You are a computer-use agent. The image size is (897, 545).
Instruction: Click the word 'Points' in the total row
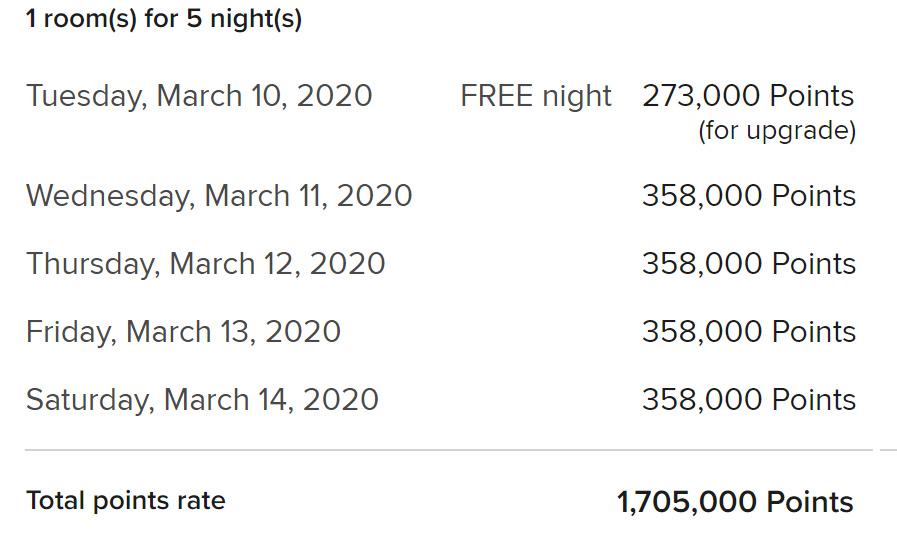(x=809, y=502)
